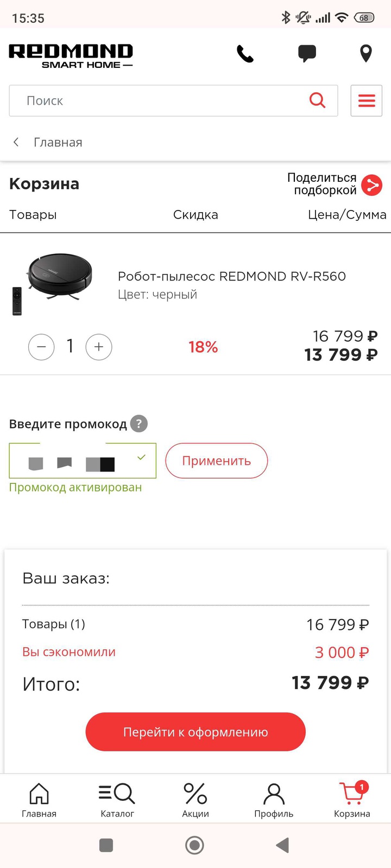This screenshot has height=868, width=391.
Task: Go to the Профиль tab
Action: [x=274, y=800]
